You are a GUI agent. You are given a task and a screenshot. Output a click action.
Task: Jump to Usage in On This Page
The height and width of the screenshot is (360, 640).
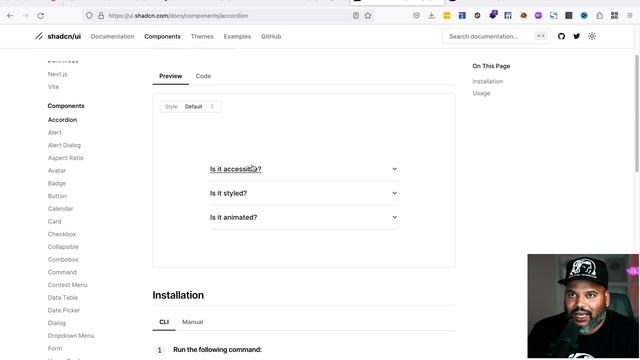[481, 93]
